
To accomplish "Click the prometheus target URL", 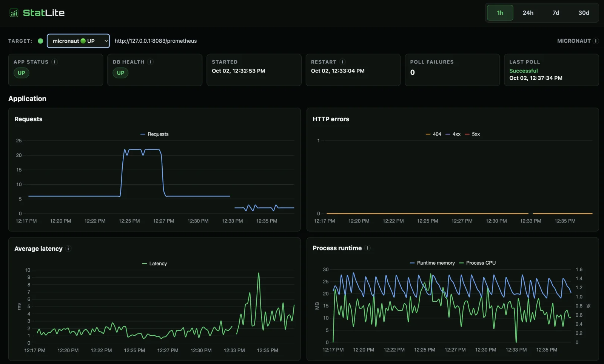I will [156, 41].
